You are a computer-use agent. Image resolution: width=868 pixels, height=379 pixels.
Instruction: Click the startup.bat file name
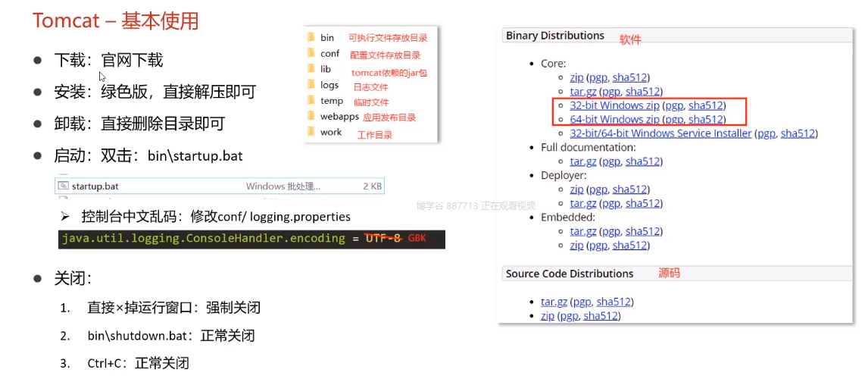tap(95, 186)
